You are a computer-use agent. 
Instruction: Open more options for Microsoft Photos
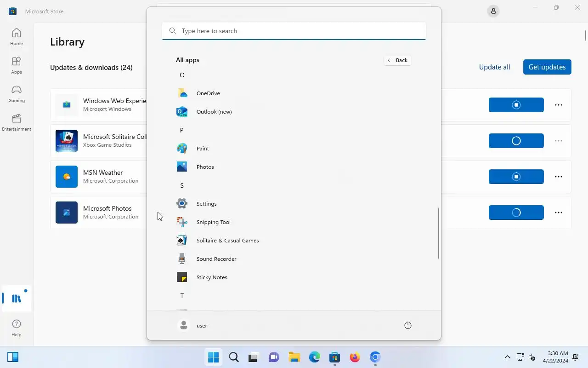coord(559,213)
